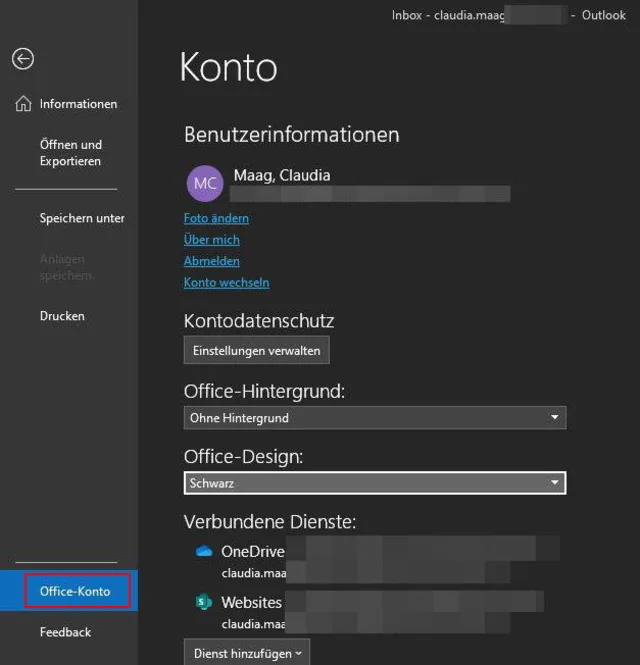
Task: Click the SharePoint Websites service icon
Action: tap(204, 602)
